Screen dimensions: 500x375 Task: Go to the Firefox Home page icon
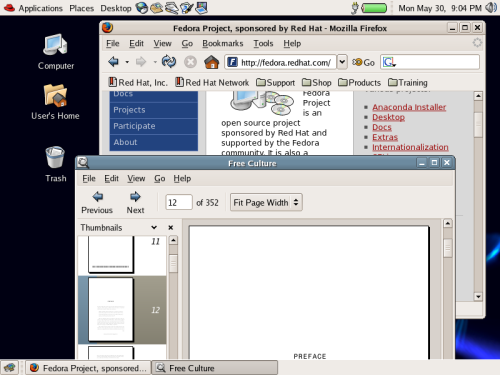pyautogui.click(x=212, y=62)
